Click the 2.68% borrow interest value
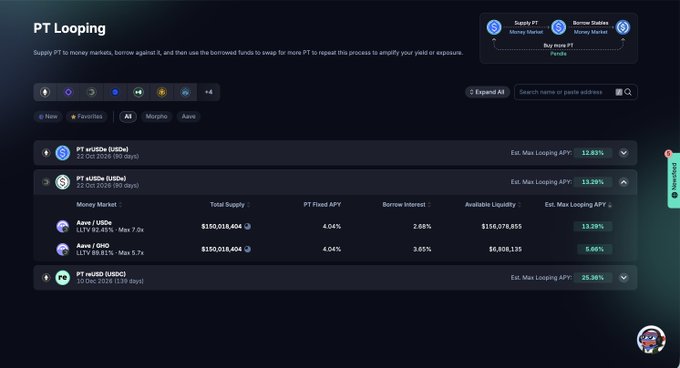 422,226
